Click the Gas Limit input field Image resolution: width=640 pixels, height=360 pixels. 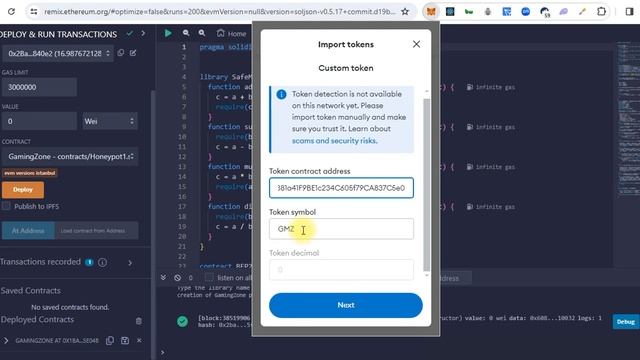click(39, 87)
